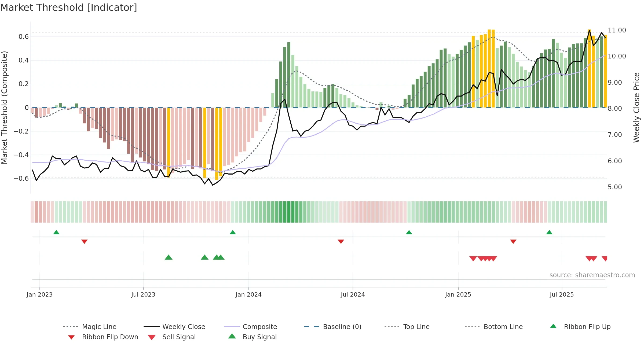Toggle the Sell Signal legend entry
Image resolution: width=644 pixels, height=362 pixels.
coord(172,337)
